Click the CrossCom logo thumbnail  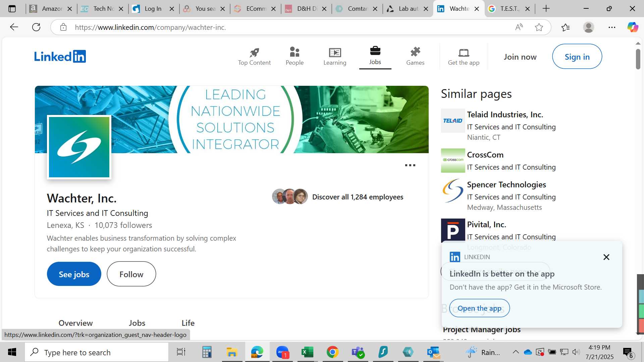click(453, 161)
